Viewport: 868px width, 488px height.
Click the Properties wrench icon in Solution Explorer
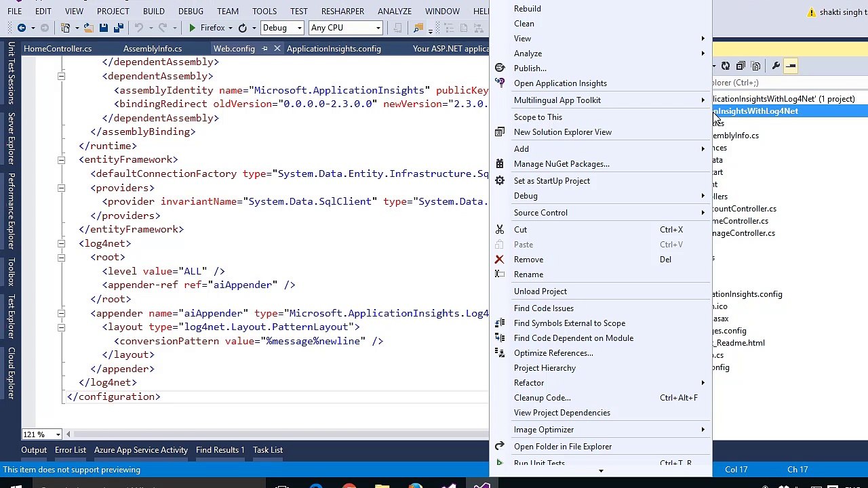tap(776, 66)
